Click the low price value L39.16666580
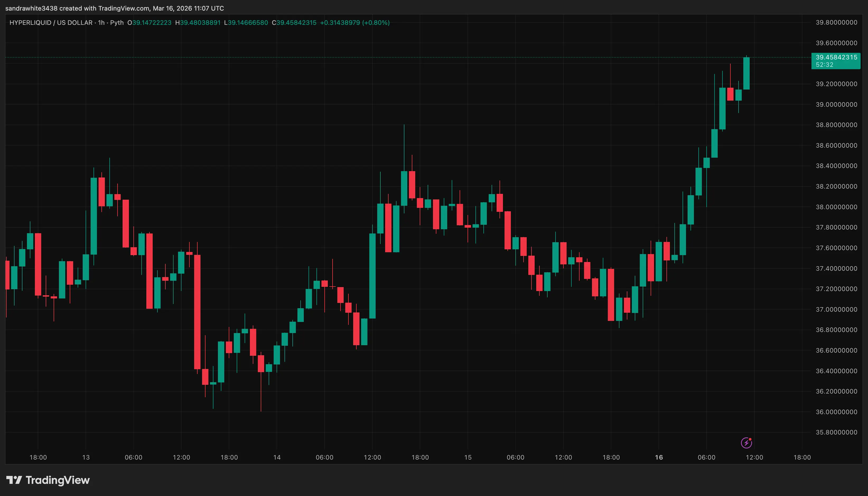The width and height of the screenshot is (868, 496). coord(246,22)
